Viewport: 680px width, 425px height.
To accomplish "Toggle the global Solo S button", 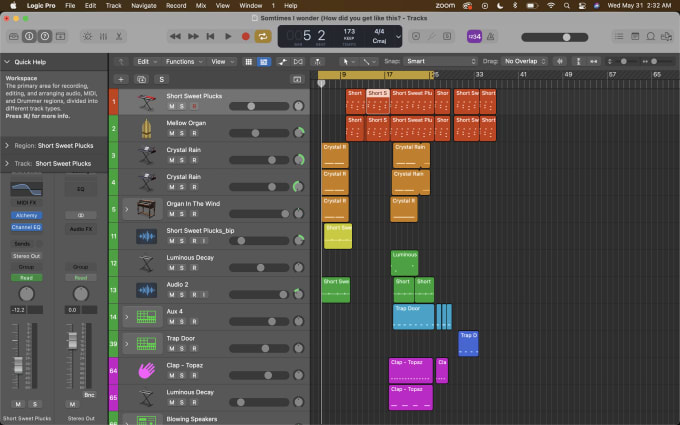I will coord(162,79).
